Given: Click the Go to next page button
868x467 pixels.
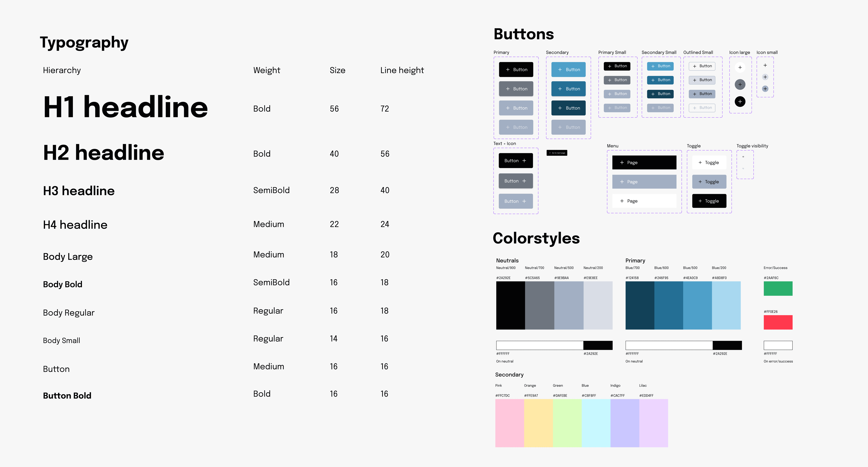Looking at the screenshot, I should (557, 153).
